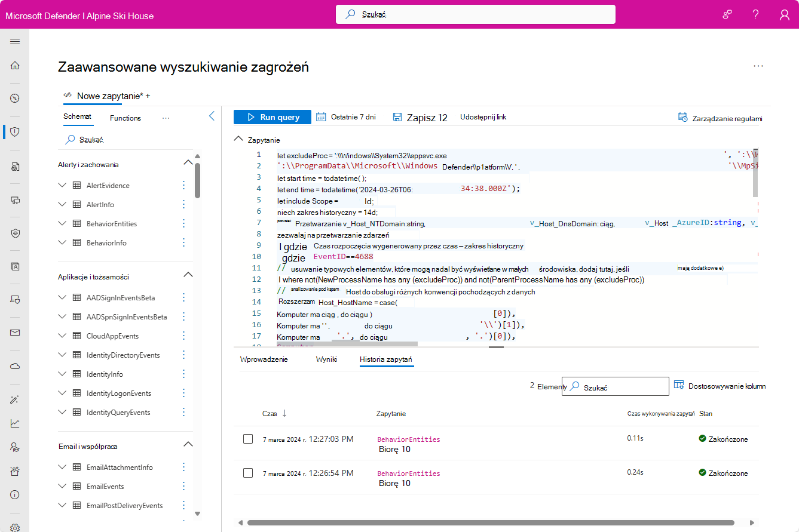Open Zarządzanie regułami
The image size is (799, 532).
[x=720, y=118]
